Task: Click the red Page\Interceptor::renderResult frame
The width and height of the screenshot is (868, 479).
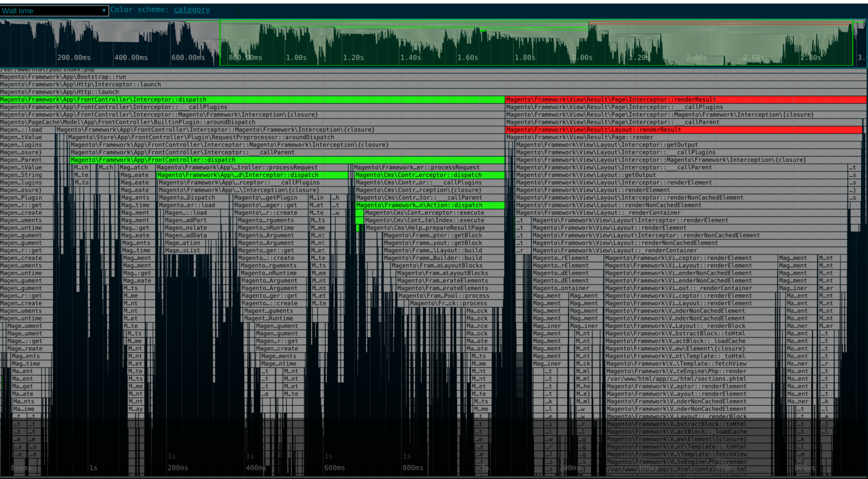Action: [x=686, y=100]
